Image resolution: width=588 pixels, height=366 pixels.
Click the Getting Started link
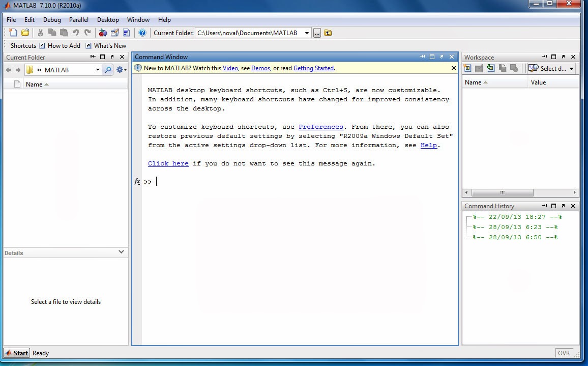(x=313, y=68)
